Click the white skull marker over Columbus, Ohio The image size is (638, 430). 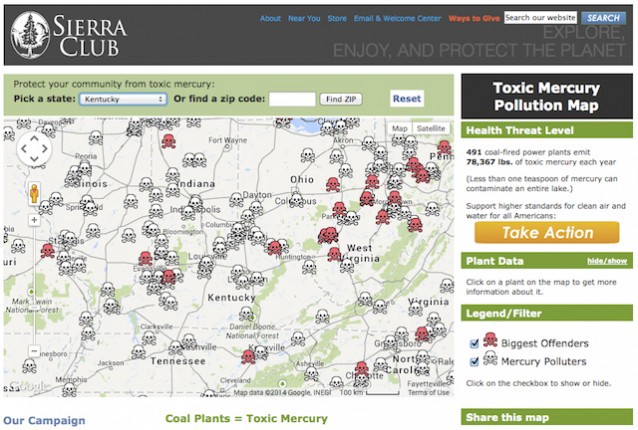[296, 200]
